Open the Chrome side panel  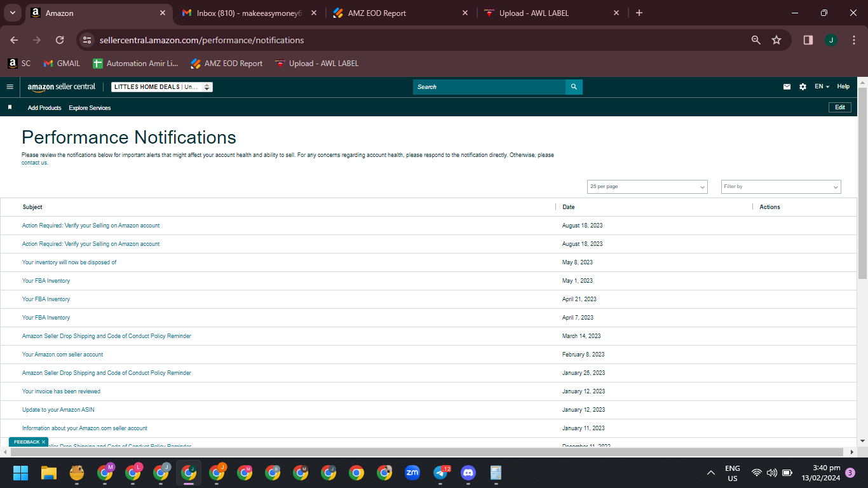pyautogui.click(x=808, y=40)
